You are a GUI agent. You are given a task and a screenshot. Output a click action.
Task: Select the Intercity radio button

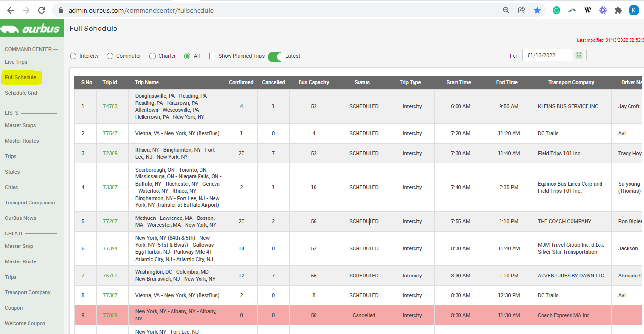click(x=73, y=56)
